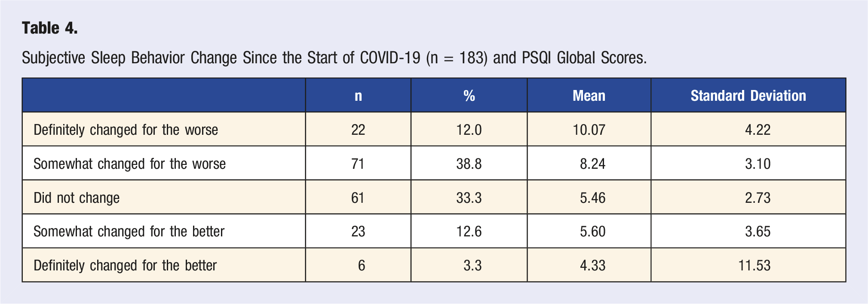Click the percentage cell 38.8
The width and height of the screenshot is (868, 304).
(x=469, y=164)
